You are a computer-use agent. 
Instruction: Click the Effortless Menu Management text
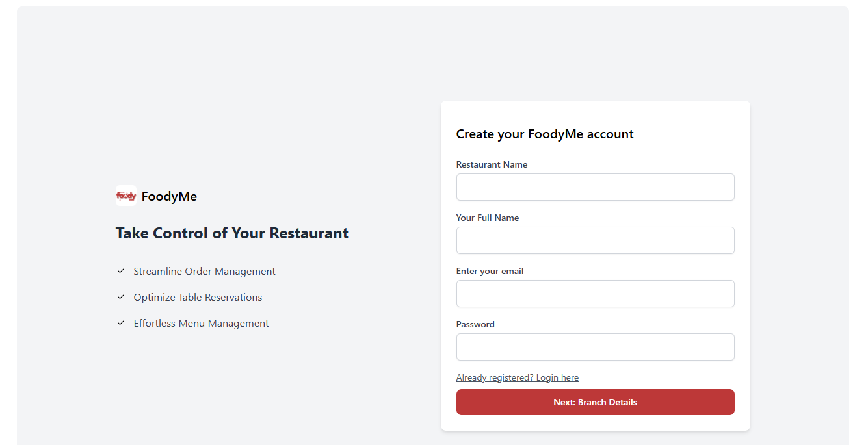pos(202,324)
